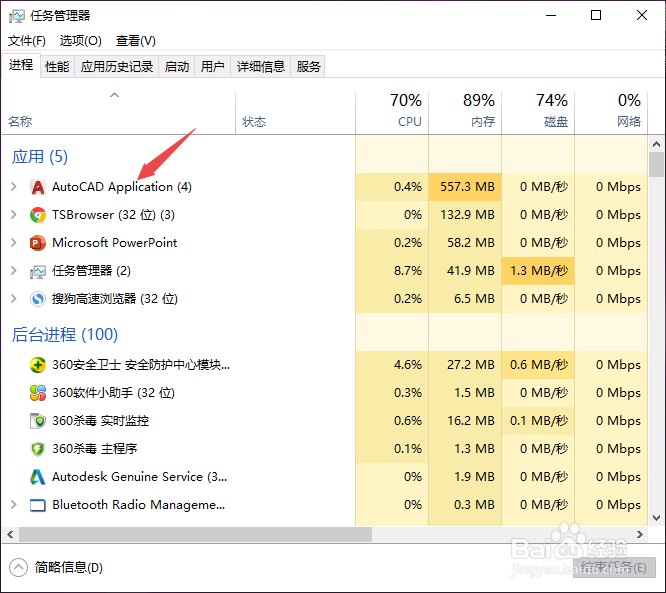This screenshot has height=593, width=666.
Task: Expand the 任务管理器 (2) process group
Action: pyautogui.click(x=14, y=271)
